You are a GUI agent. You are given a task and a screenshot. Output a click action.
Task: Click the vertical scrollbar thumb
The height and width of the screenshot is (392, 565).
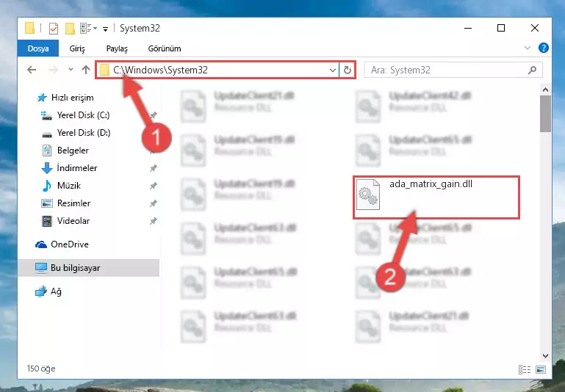tap(545, 114)
